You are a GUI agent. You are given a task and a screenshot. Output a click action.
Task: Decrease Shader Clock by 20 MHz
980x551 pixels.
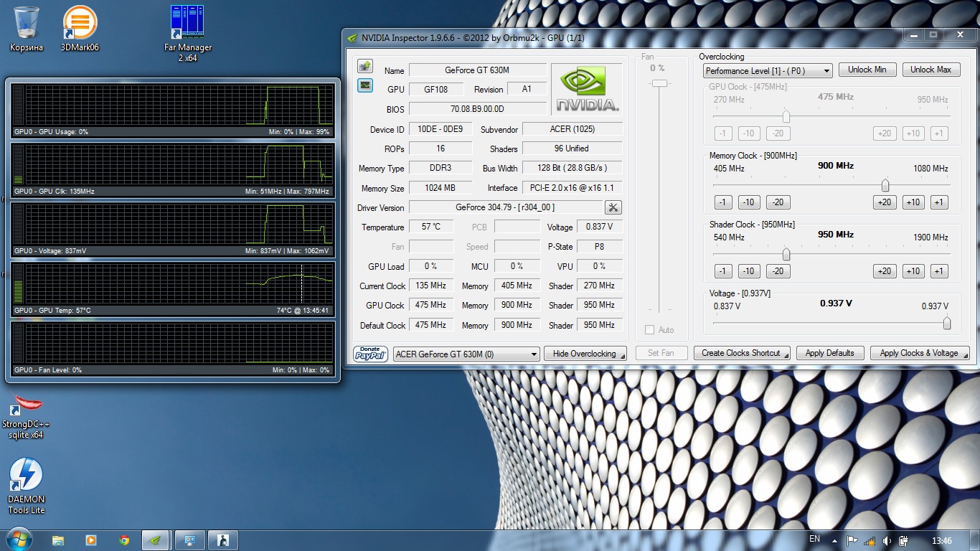(778, 271)
